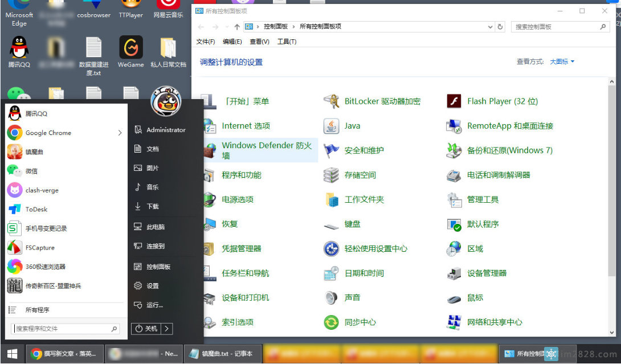The width and height of the screenshot is (621, 364).
Task: Click the 设备和打印机 link
Action: pyautogui.click(x=246, y=298)
